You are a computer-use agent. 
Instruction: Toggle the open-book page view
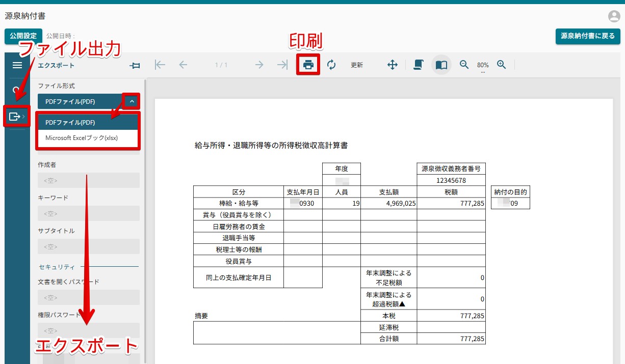pos(441,65)
